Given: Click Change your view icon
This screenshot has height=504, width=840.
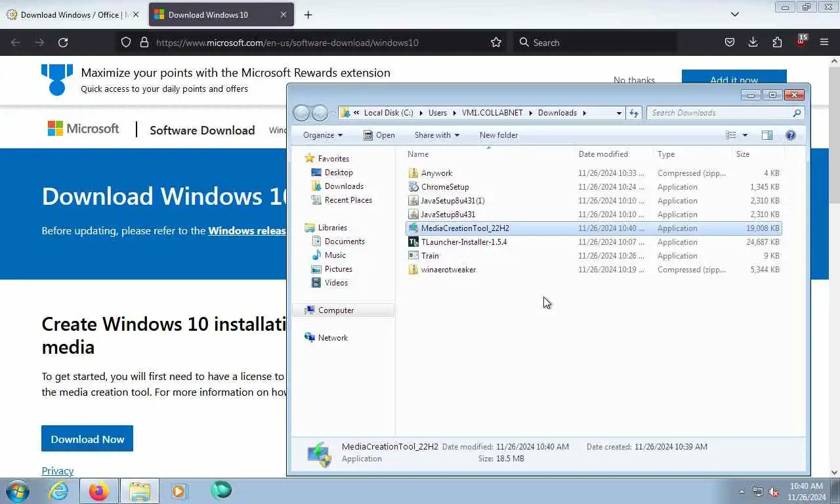Looking at the screenshot, I should click(731, 135).
